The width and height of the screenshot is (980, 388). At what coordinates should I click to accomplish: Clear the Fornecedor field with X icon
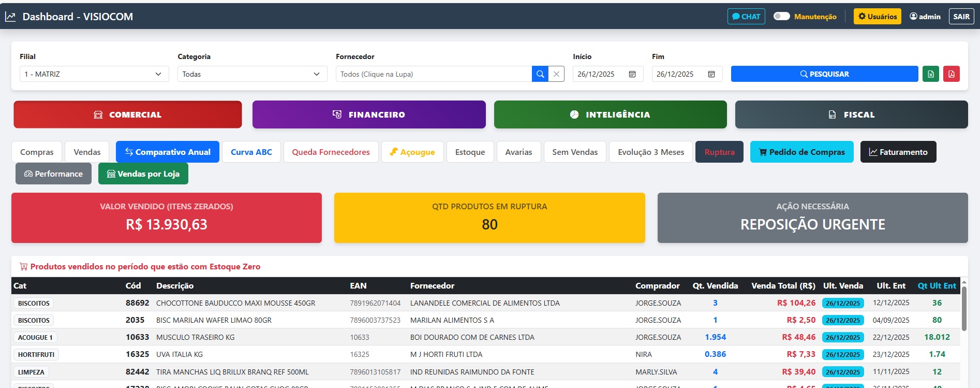point(556,74)
